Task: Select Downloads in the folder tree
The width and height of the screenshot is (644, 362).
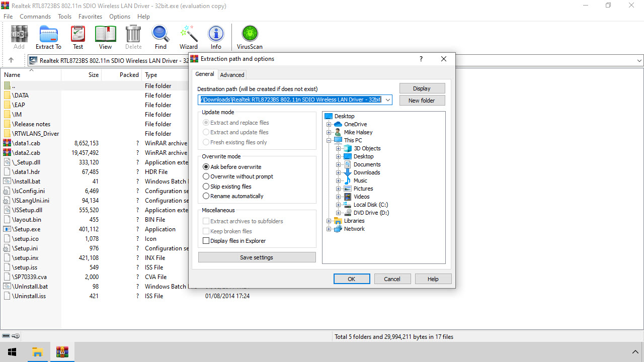Action: (367, 172)
